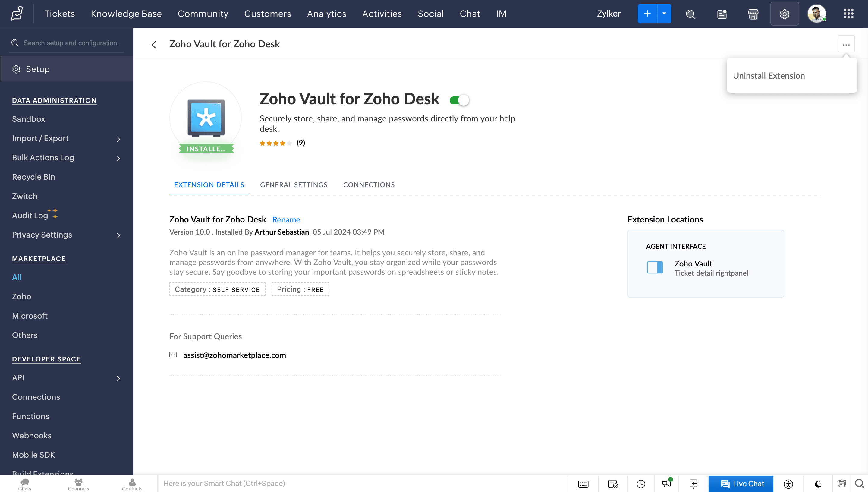This screenshot has height=492, width=868.
Task: Click the Setup gear icon in the sidebar
Action: click(x=16, y=69)
